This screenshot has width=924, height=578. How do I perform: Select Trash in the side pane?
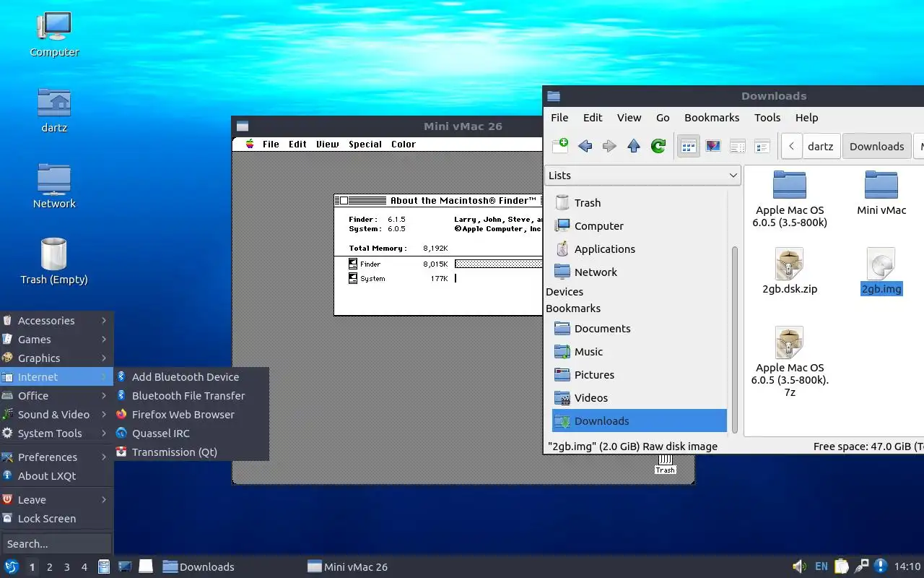[640, 203]
